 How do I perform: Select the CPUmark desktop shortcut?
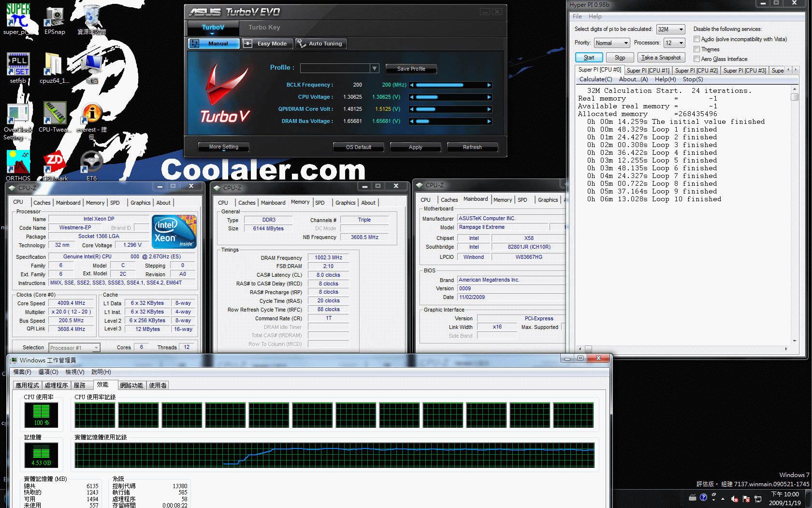click(x=55, y=165)
